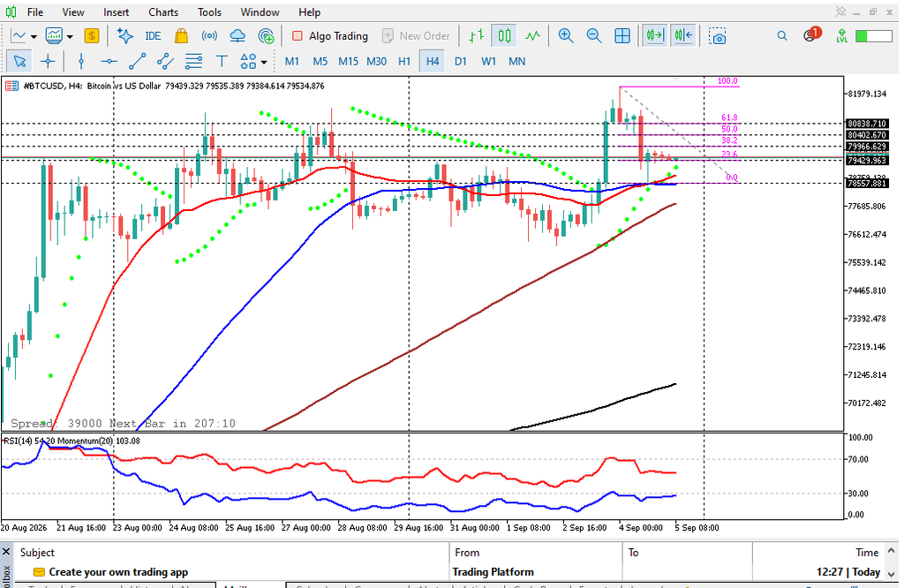Take a chart screenshot with camera icon

[718, 35]
